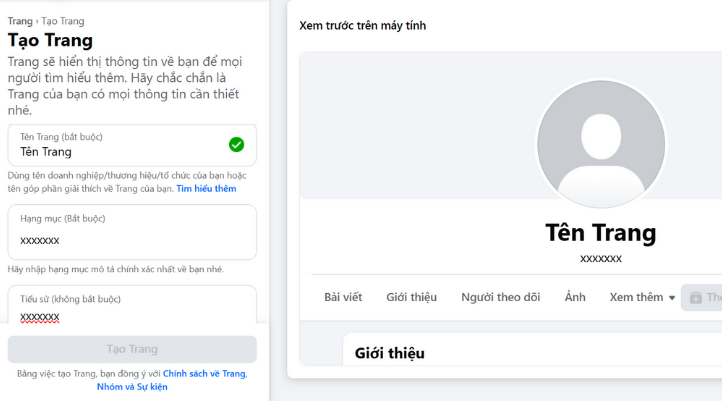722x401 pixels.
Task: Open Chính sách về Trang, Nhóm và Sự kiện
Action: (x=204, y=373)
